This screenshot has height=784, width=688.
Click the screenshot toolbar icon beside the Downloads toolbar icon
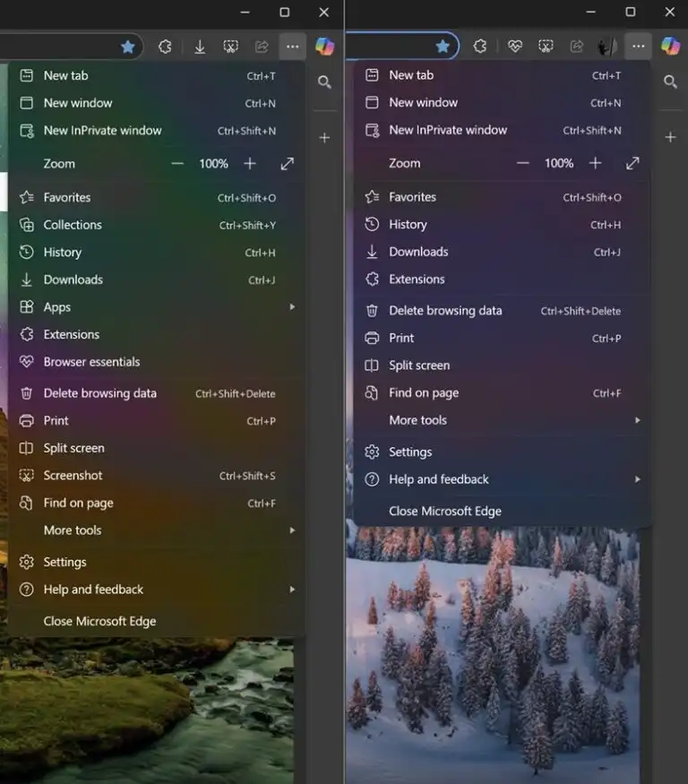pos(230,47)
